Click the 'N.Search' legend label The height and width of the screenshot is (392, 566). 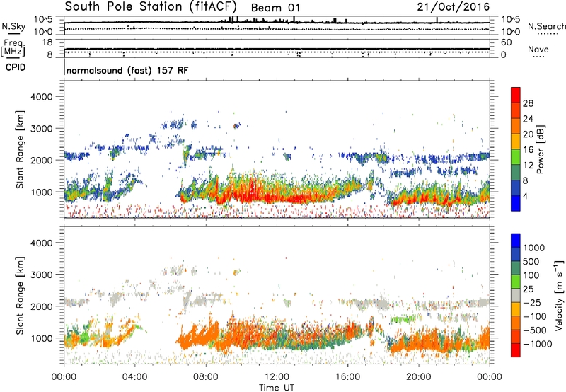pos(546,26)
